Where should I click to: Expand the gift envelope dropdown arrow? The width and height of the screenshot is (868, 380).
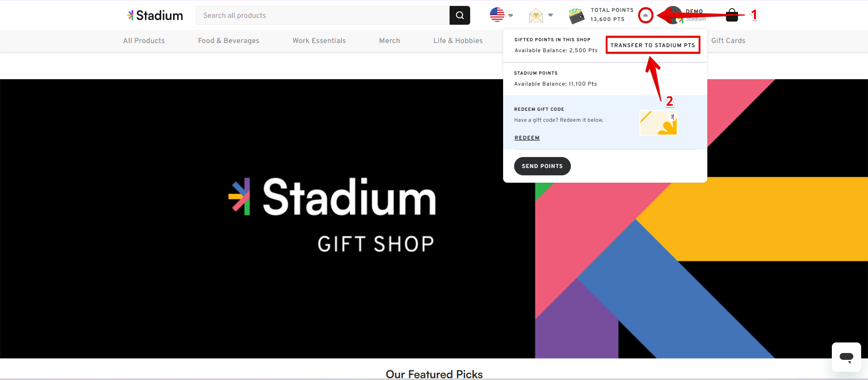coord(550,15)
